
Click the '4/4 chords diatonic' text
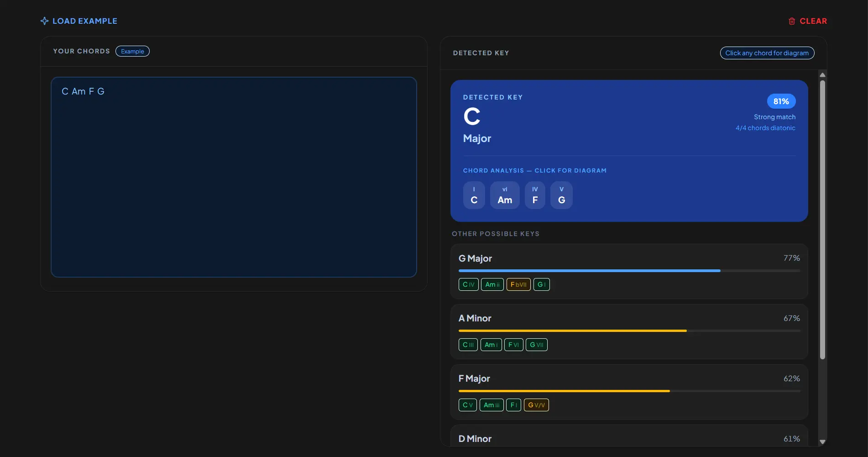click(x=765, y=128)
